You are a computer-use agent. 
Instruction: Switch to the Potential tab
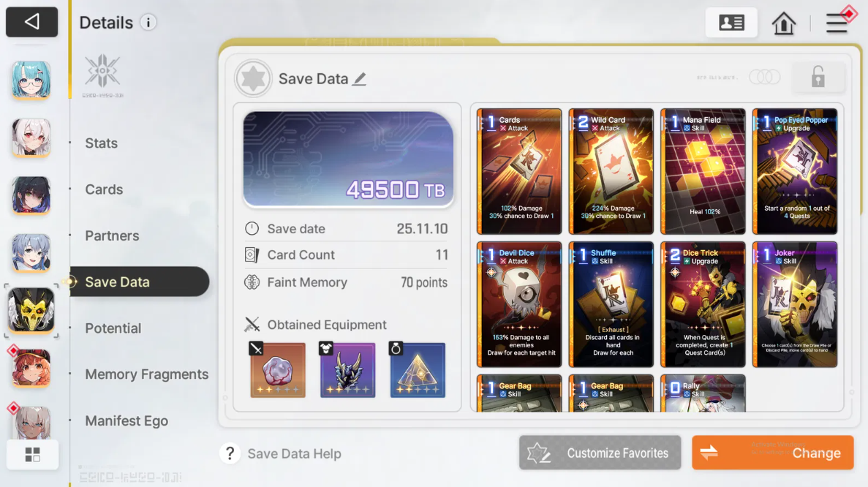pyautogui.click(x=113, y=328)
